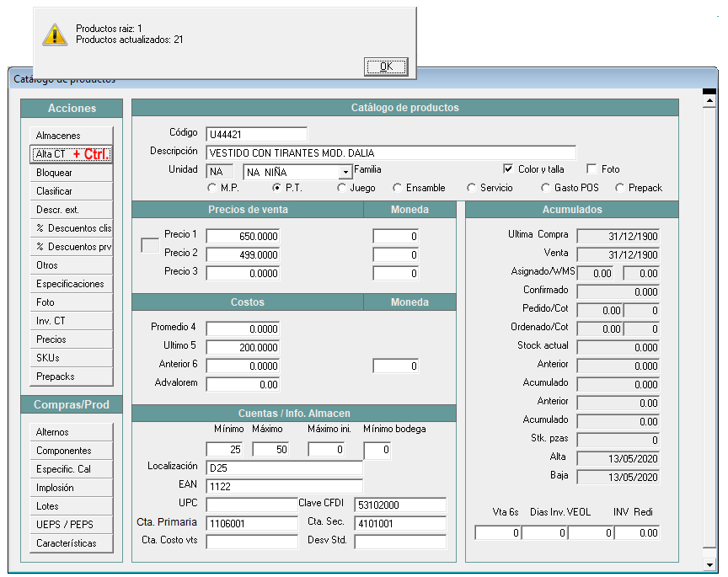
Task: Click the Mínimo stock field
Action: click(x=224, y=449)
